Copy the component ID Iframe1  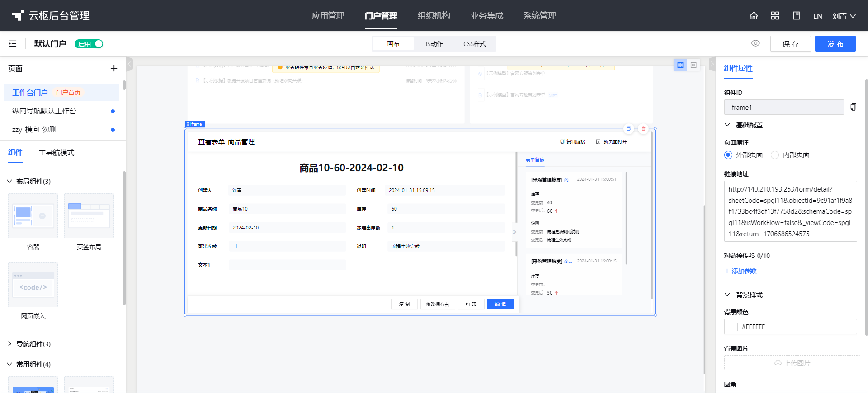pos(853,107)
